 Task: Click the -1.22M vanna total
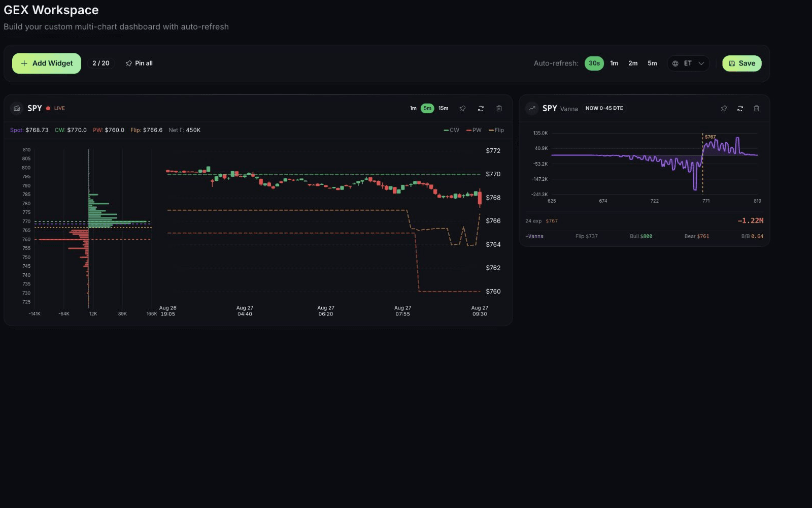tap(750, 220)
